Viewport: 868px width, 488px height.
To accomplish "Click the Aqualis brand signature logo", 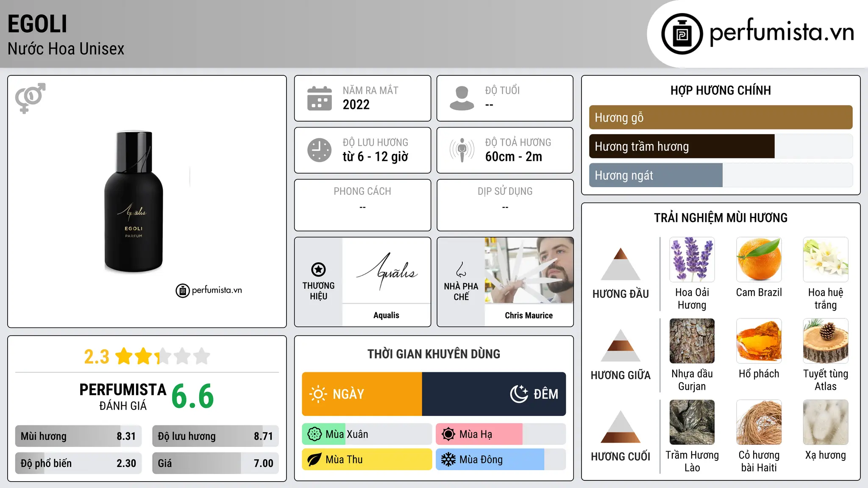I will pos(387,271).
